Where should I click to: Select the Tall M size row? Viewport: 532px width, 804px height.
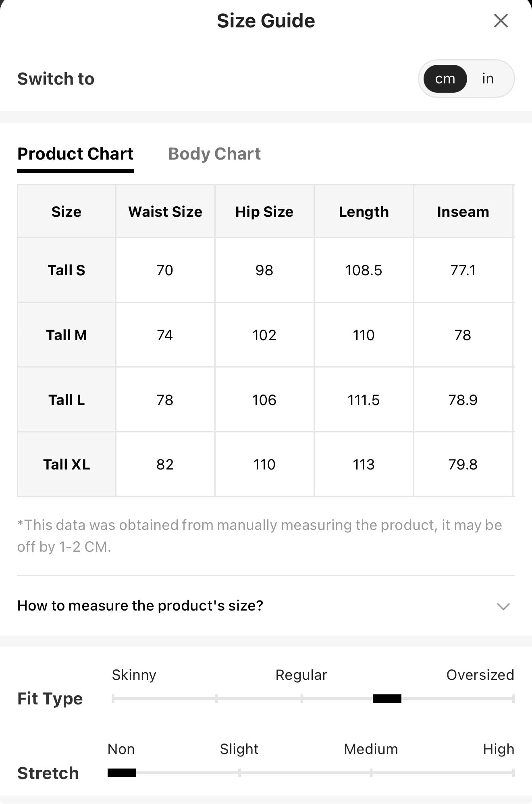pos(266,335)
